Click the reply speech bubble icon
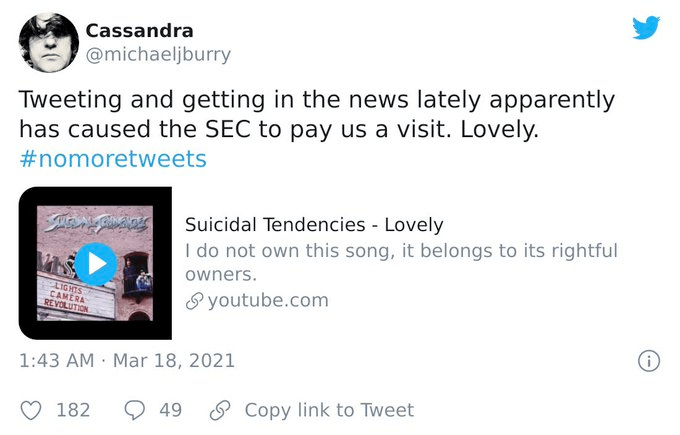Screen dimensions: 680x435 coord(135,410)
